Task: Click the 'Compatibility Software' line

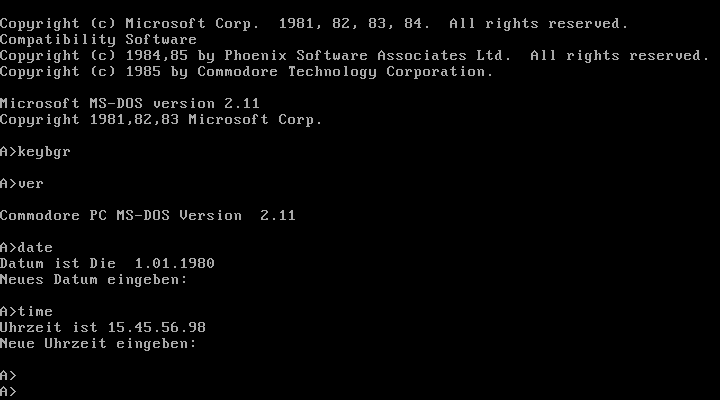Action: [98, 39]
